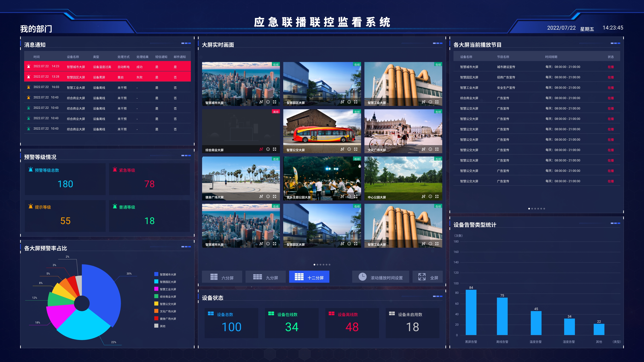Viewport: 644px width, 362px height.
Task: Select the 设备温度过高 notification row
Action: point(108,67)
